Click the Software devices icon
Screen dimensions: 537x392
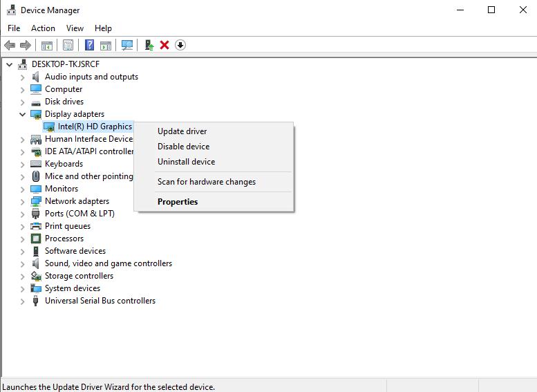click(36, 251)
